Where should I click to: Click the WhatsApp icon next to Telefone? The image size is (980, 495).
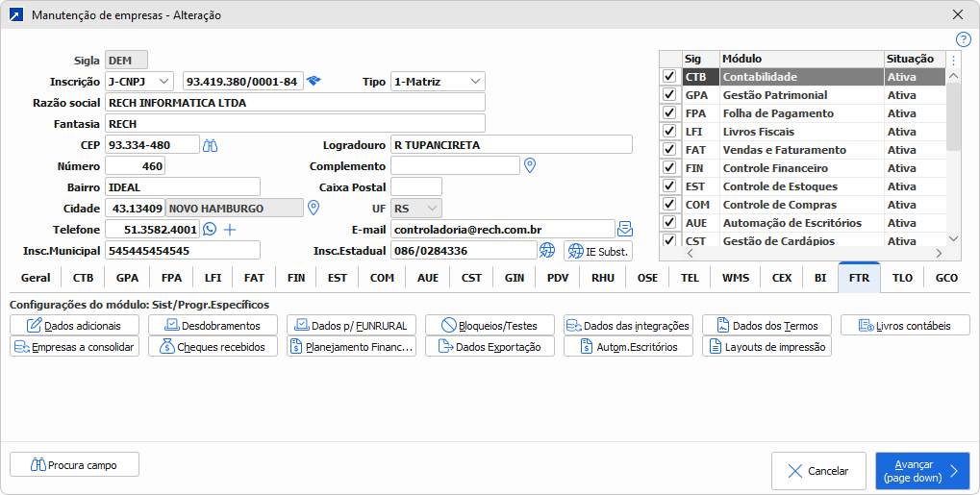pyautogui.click(x=210, y=230)
